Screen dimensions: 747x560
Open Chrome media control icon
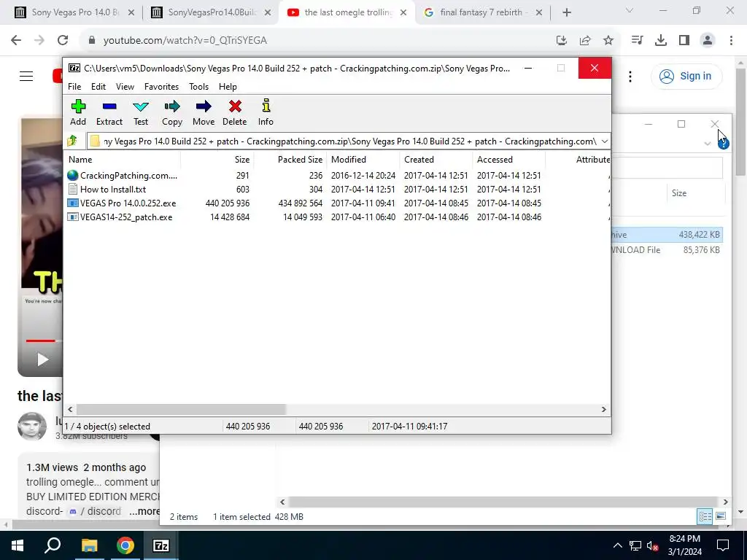[x=637, y=41]
